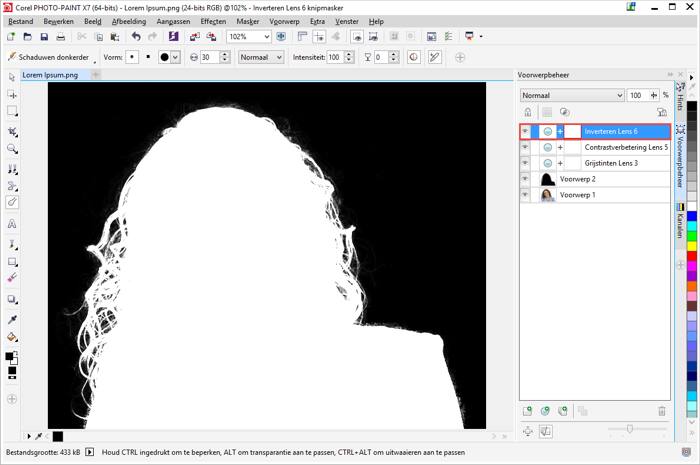
Task: Select the Crop tool in toolbox
Action: tap(12, 130)
